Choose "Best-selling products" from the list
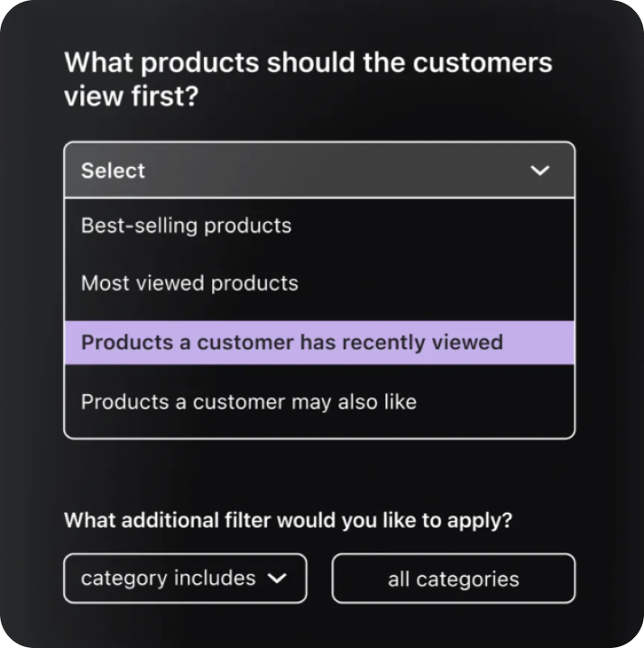 [187, 226]
